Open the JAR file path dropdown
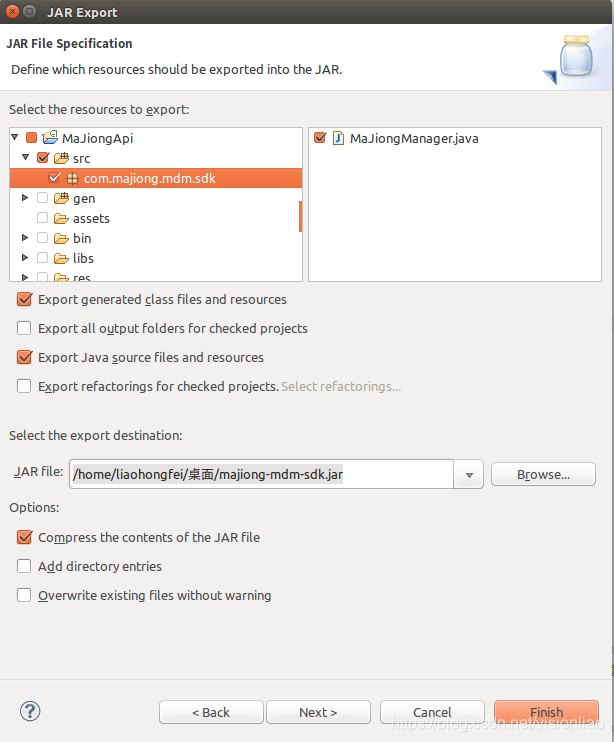This screenshot has height=742, width=614. tap(469, 474)
